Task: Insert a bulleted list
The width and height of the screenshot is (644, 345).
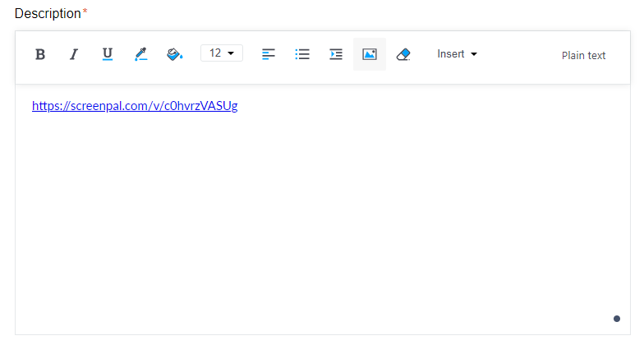Action: [302, 54]
